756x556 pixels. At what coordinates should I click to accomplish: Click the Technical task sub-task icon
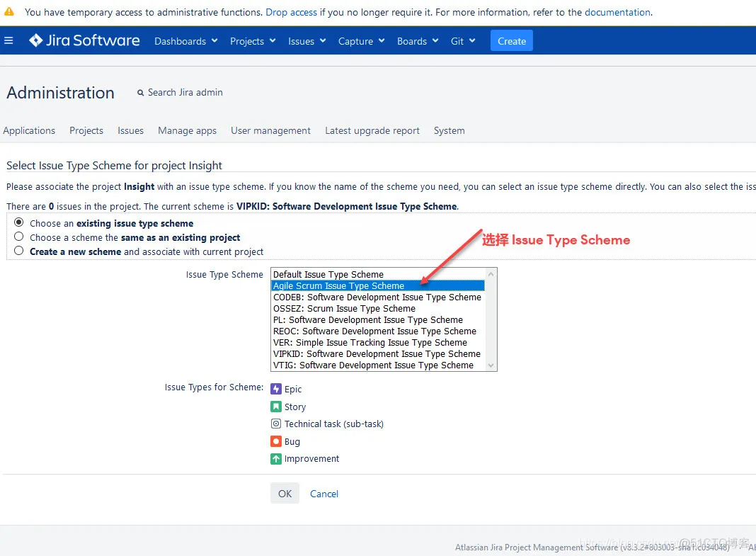[x=276, y=424]
